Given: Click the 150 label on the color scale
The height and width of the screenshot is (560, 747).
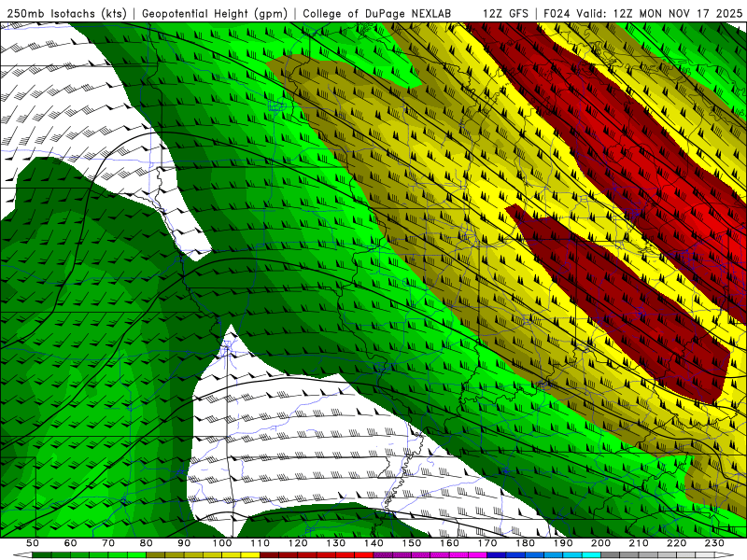Looking at the screenshot, I should (x=412, y=543).
